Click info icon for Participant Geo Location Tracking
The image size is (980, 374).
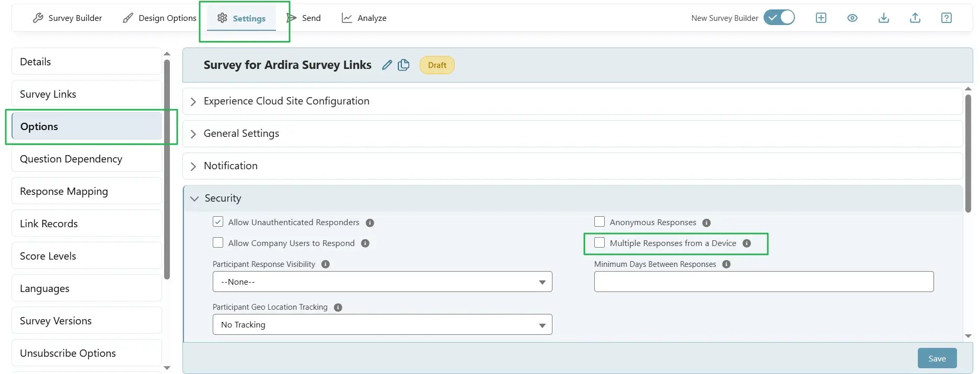click(338, 308)
